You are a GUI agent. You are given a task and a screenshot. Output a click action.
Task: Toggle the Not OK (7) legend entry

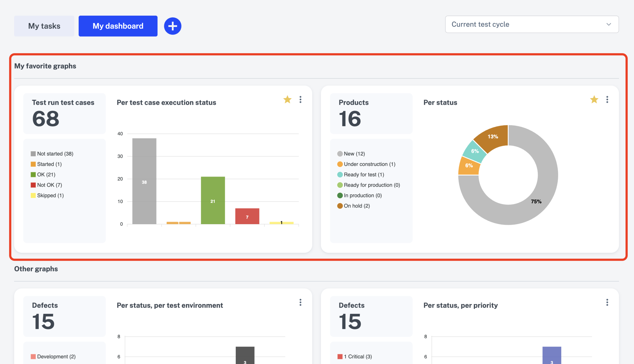click(47, 185)
